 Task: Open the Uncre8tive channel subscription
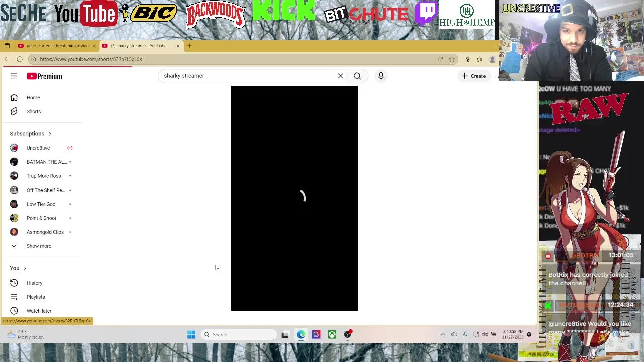coord(38,148)
